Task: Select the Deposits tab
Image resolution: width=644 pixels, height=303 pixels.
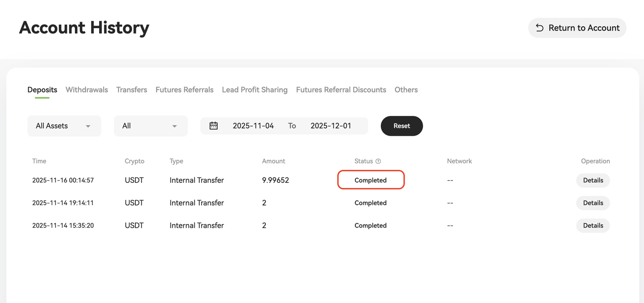Action: tap(42, 90)
